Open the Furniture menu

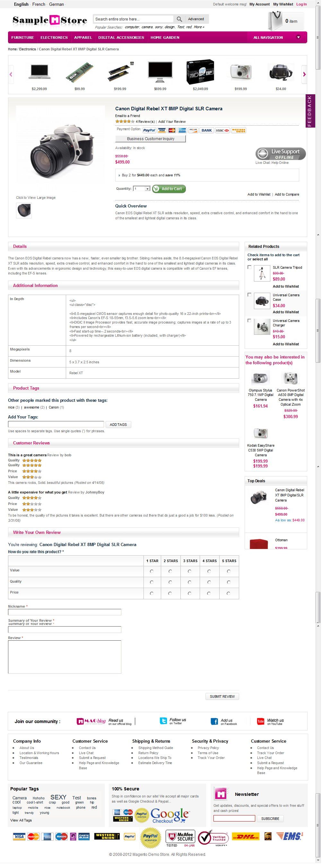tap(22, 38)
